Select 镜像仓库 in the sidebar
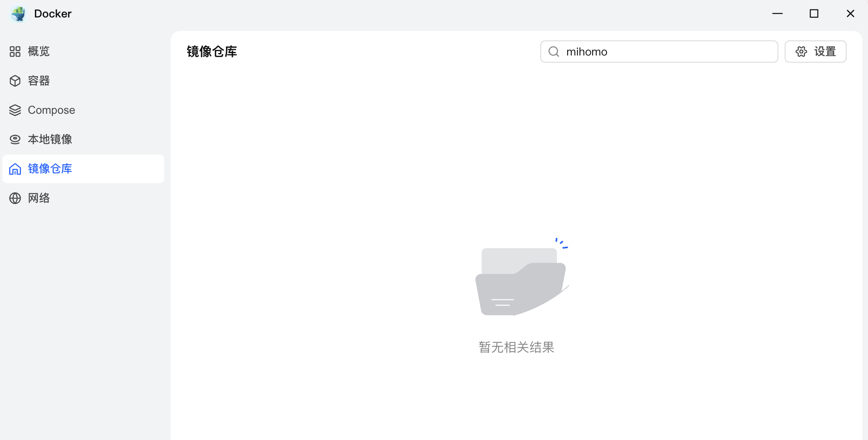868x440 pixels. pyautogui.click(x=83, y=169)
